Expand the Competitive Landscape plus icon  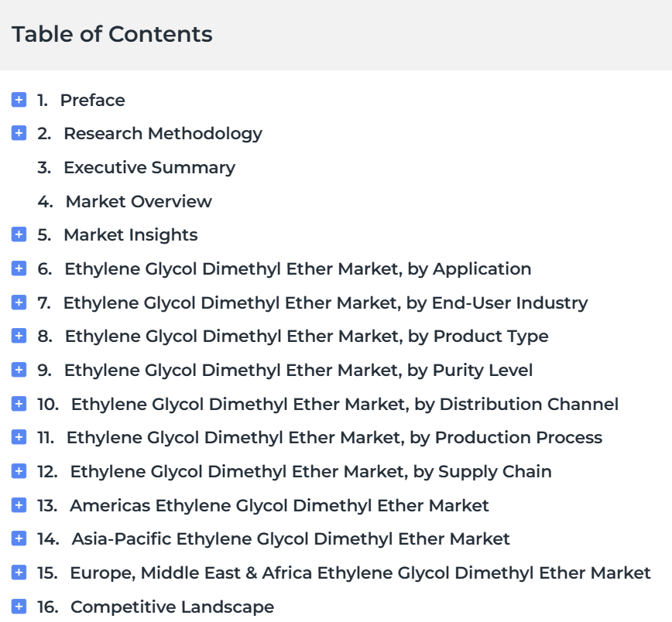pyautogui.click(x=19, y=607)
